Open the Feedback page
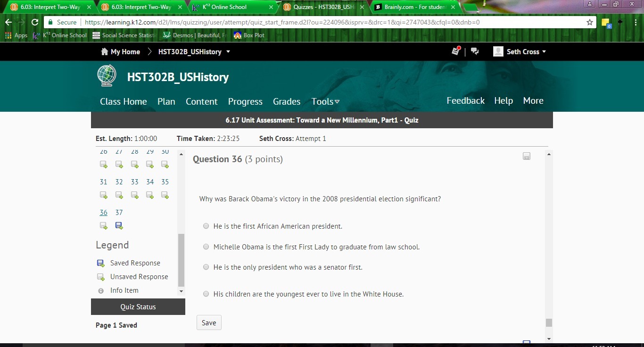The height and width of the screenshot is (347, 644). [x=466, y=100]
